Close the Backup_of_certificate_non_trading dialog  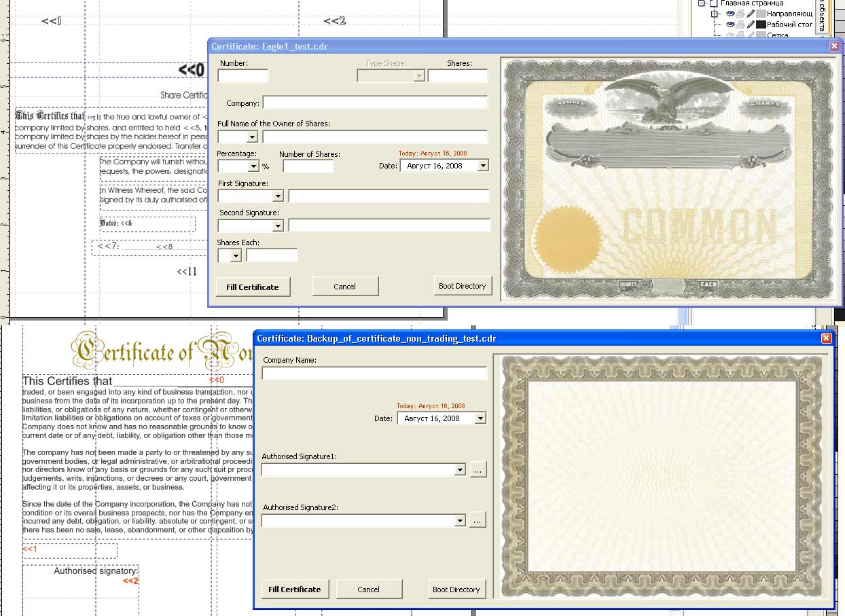point(827,338)
